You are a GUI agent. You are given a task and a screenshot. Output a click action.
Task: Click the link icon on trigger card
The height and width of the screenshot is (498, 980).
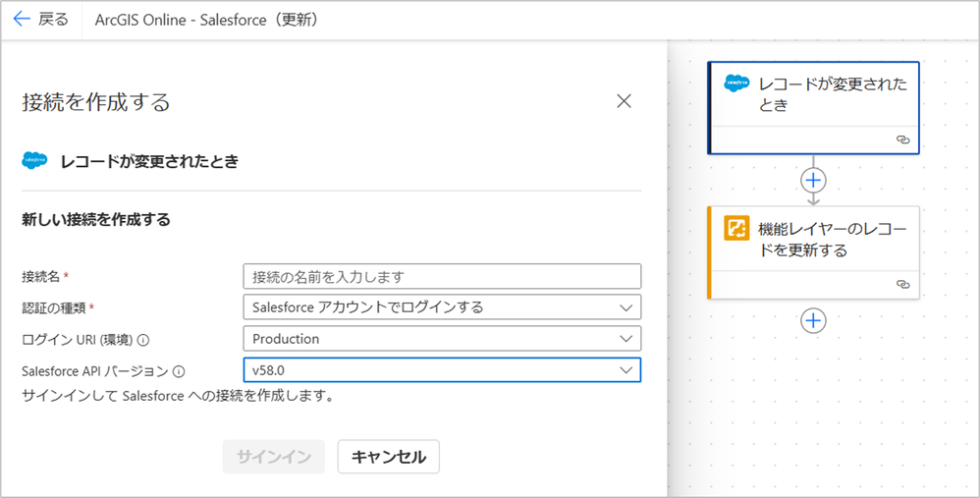point(903,140)
